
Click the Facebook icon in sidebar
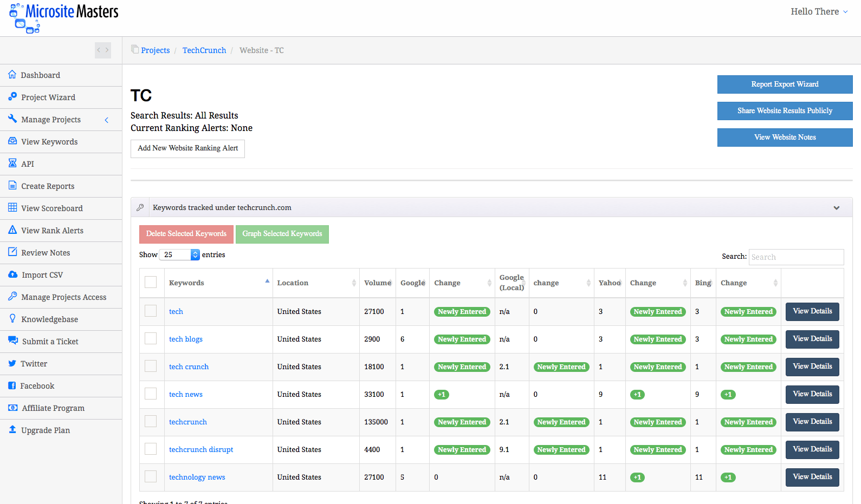pos(12,385)
